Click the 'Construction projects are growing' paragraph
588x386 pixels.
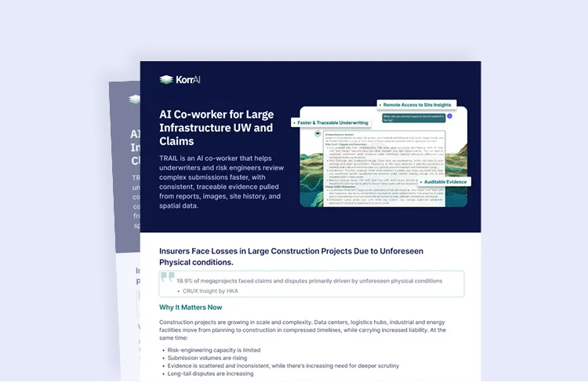point(303,330)
